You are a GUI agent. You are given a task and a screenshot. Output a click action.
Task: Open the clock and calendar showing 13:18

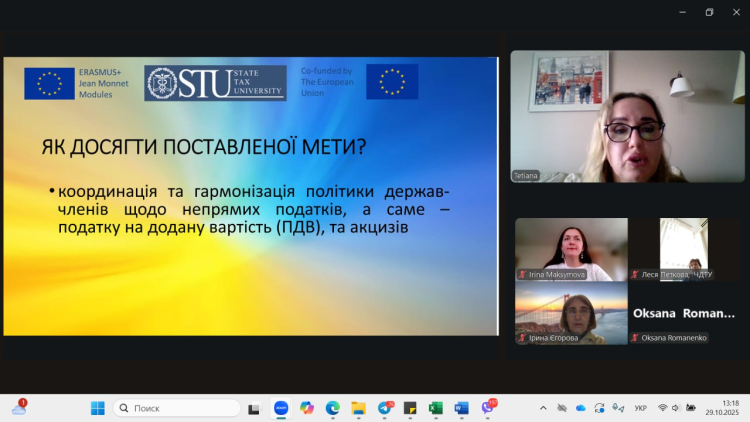point(729,408)
